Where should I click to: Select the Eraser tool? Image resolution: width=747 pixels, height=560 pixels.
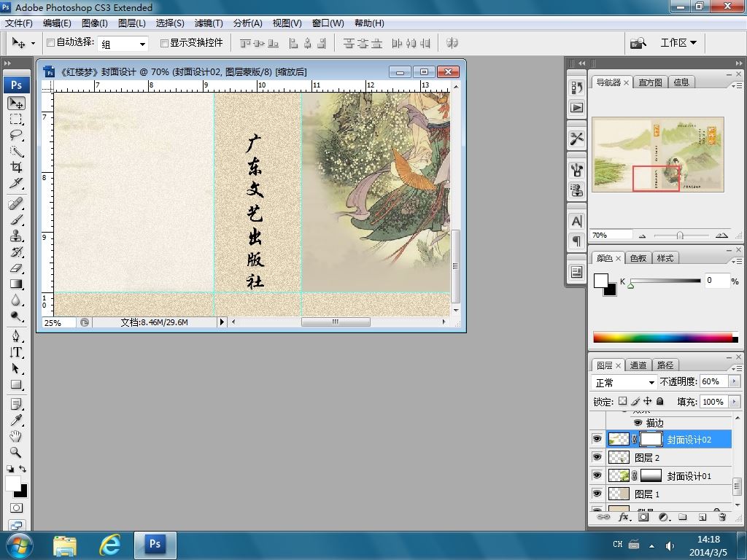[x=17, y=268]
